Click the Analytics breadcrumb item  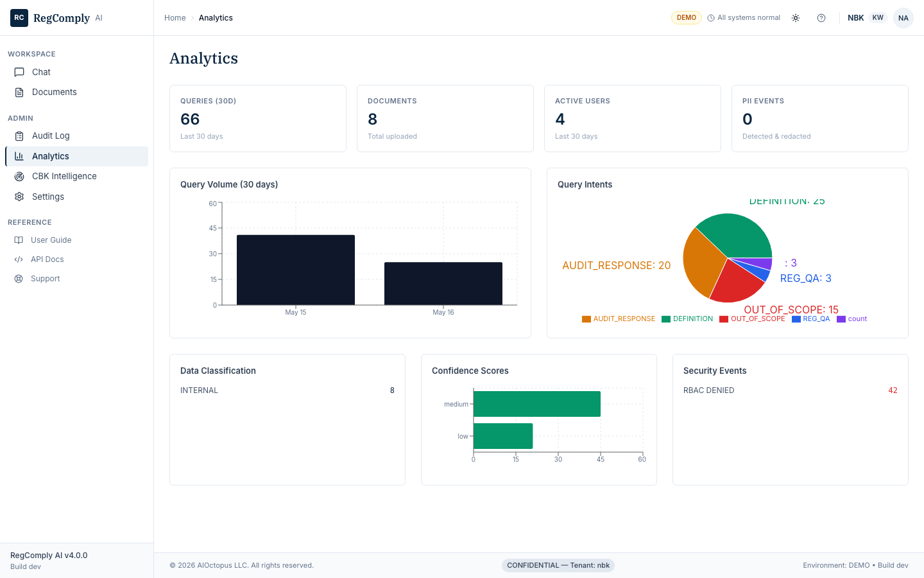(x=216, y=18)
